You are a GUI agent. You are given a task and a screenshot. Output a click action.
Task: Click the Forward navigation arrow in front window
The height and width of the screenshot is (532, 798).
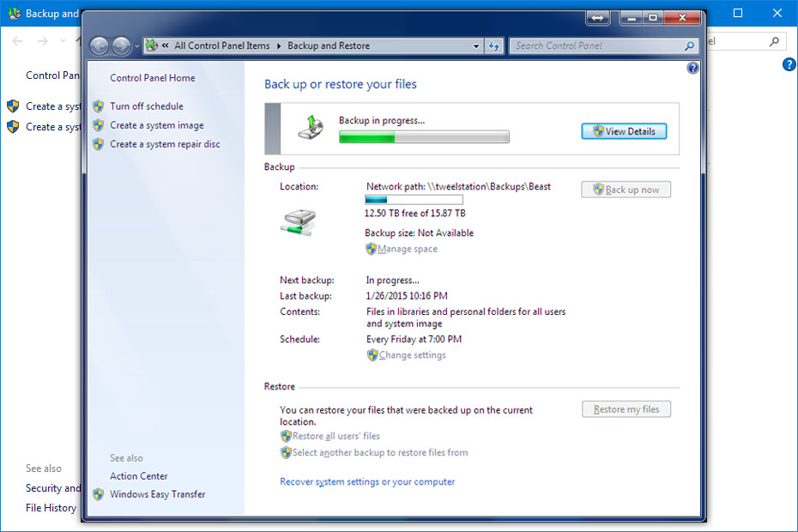[x=121, y=46]
